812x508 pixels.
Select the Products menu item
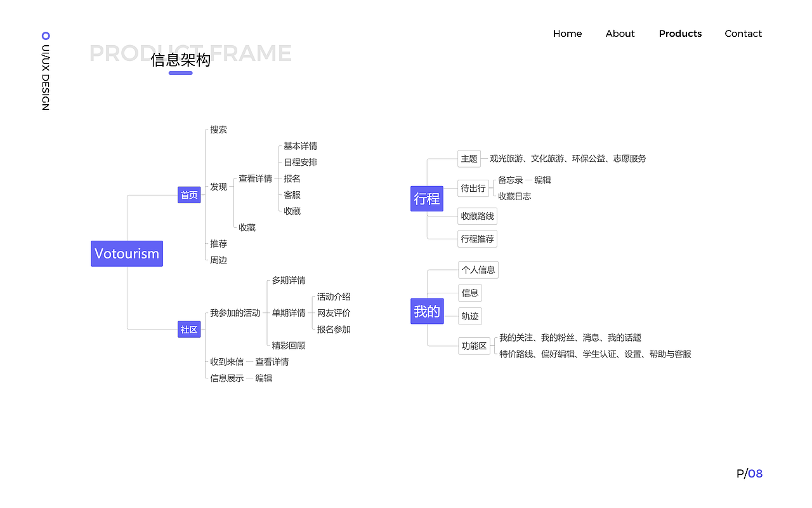(x=680, y=34)
